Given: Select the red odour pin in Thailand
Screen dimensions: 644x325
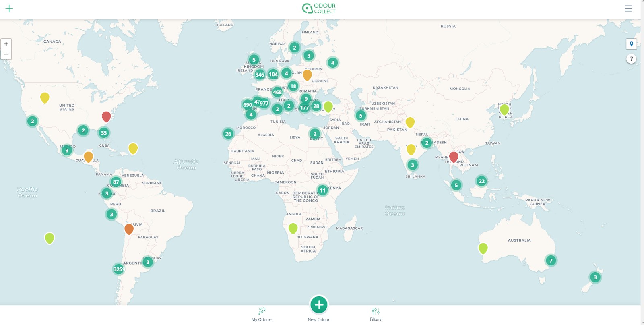Looking at the screenshot, I should coord(454,157).
